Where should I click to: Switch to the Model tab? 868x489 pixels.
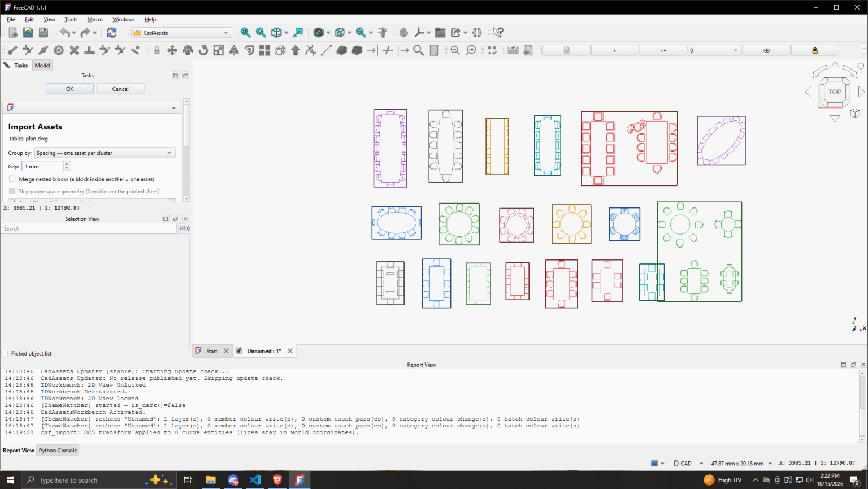click(42, 66)
